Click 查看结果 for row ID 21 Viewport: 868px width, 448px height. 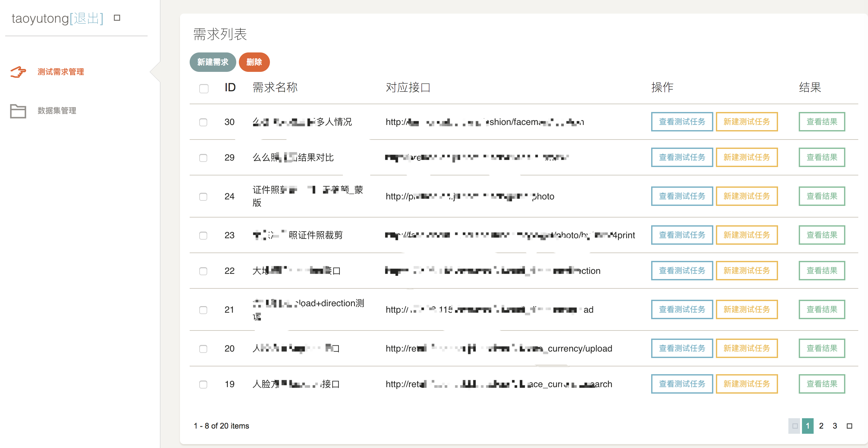click(822, 309)
